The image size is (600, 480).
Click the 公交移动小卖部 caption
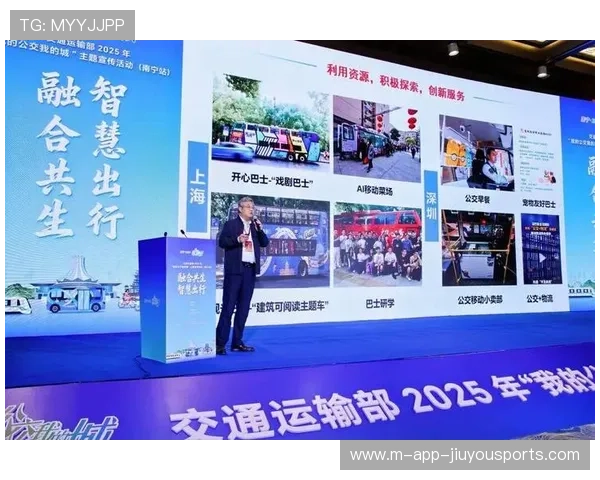tap(480, 300)
